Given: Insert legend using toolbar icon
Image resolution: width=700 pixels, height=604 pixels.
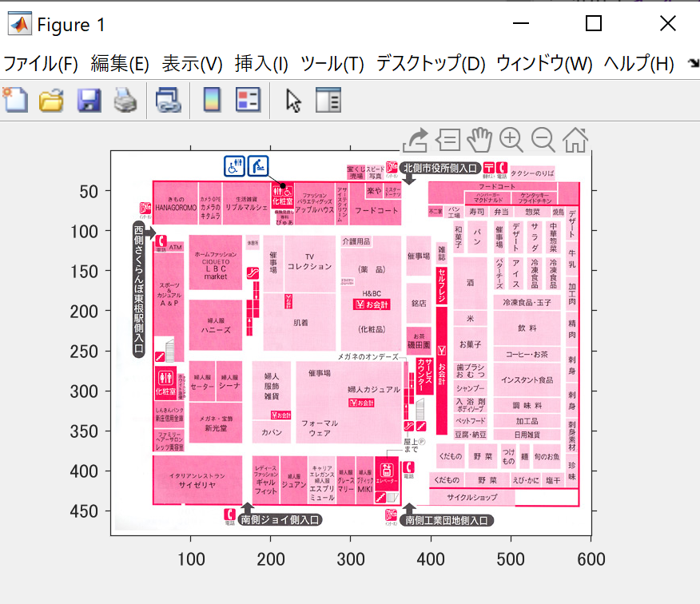Looking at the screenshot, I should point(249,100).
